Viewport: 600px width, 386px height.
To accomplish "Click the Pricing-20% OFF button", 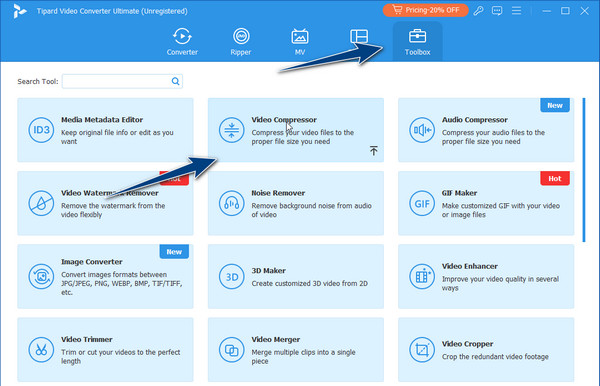I will click(426, 10).
